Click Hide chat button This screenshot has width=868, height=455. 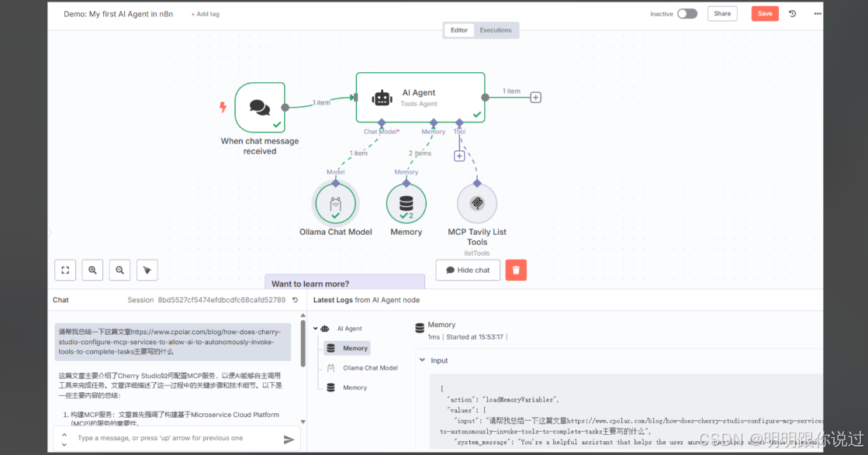(x=468, y=270)
